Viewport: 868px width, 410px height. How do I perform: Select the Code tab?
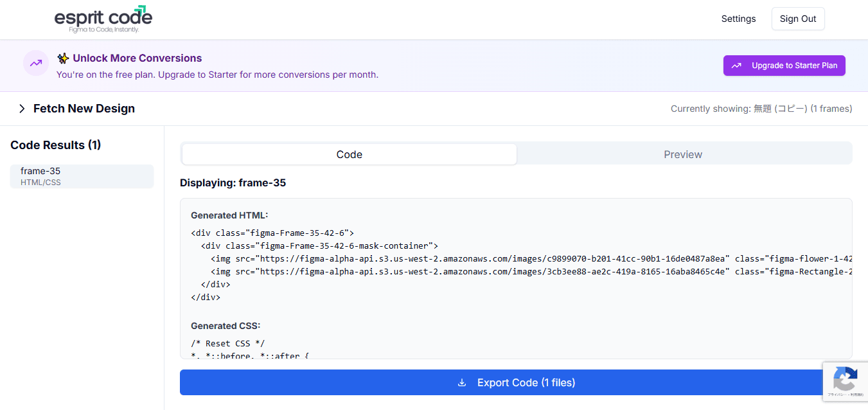[x=349, y=154]
